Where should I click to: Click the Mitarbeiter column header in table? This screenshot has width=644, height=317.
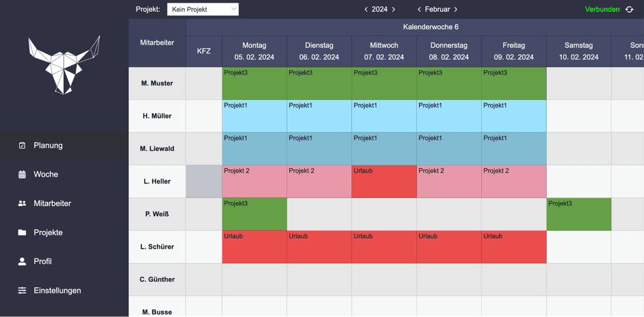[157, 42]
